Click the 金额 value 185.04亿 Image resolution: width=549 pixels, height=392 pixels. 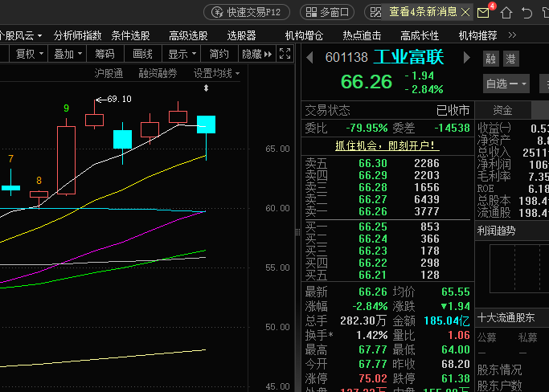tap(446, 321)
